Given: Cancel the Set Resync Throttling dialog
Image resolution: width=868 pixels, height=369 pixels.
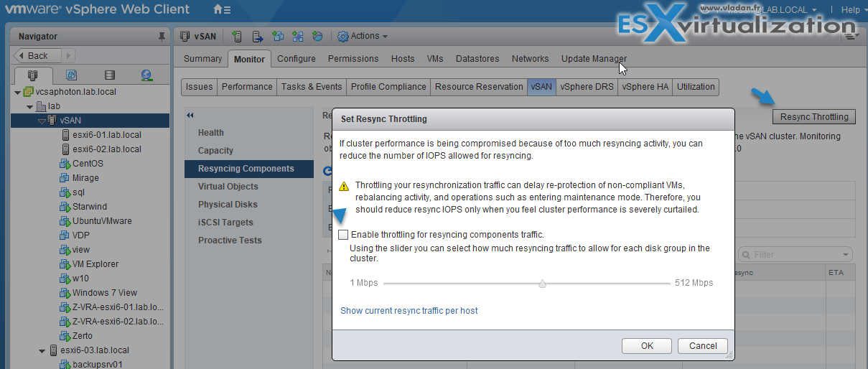Looking at the screenshot, I should pyautogui.click(x=703, y=345).
